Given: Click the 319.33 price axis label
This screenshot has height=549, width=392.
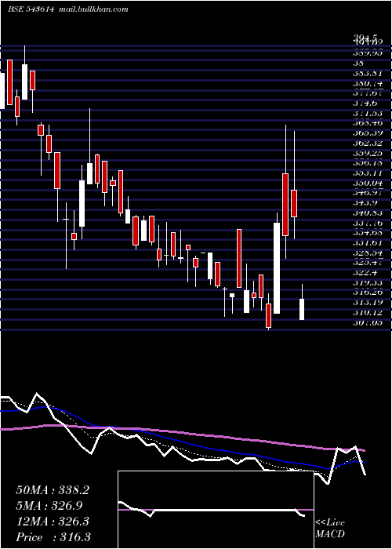Looking at the screenshot, I should point(368,282).
